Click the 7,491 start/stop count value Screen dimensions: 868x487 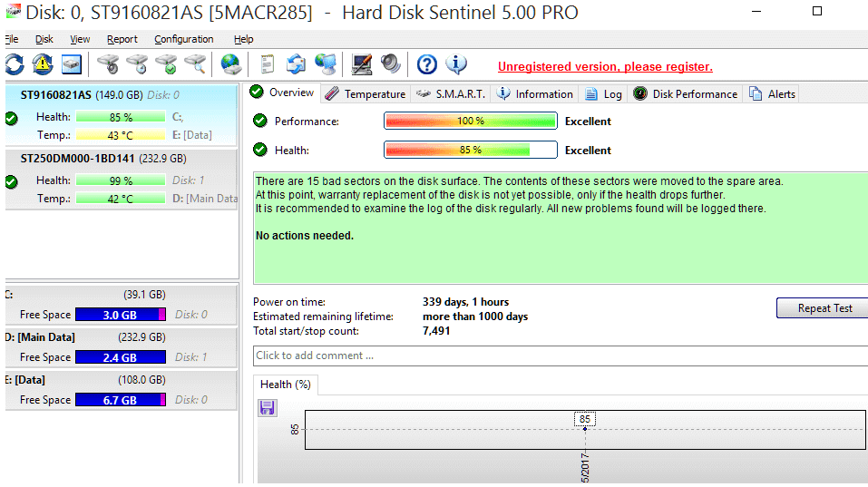(436, 331)
